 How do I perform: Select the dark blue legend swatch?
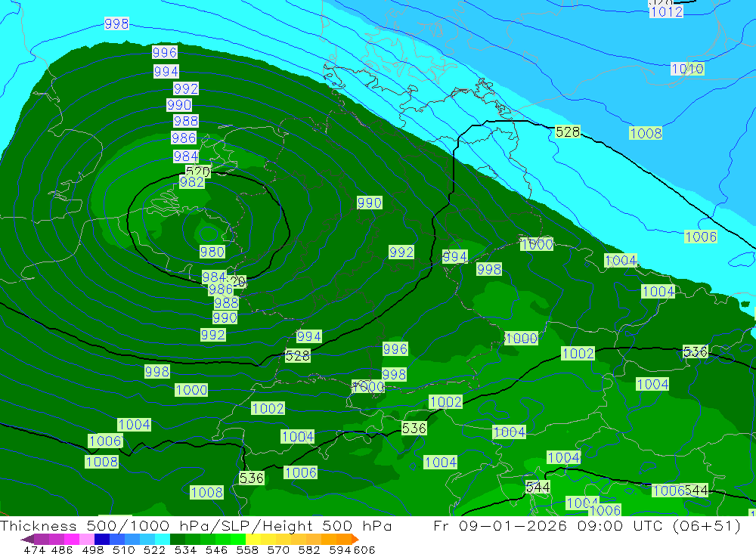click(102, 539)
